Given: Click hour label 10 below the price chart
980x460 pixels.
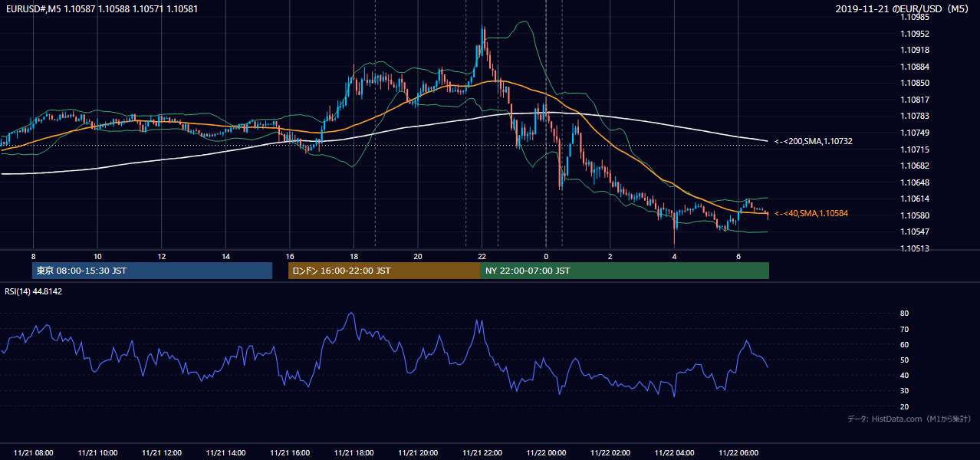Looking at the screenshot, I should 97,256.
